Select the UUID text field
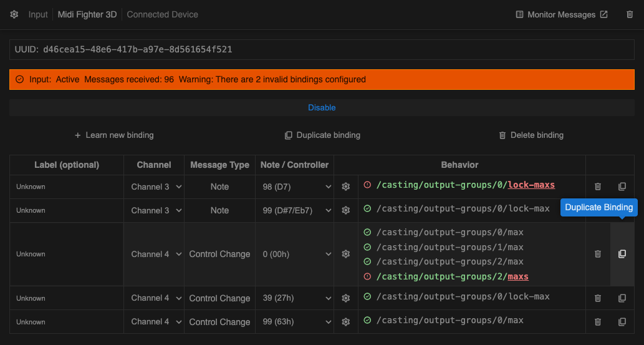The image size is (644, 345). 322,49
